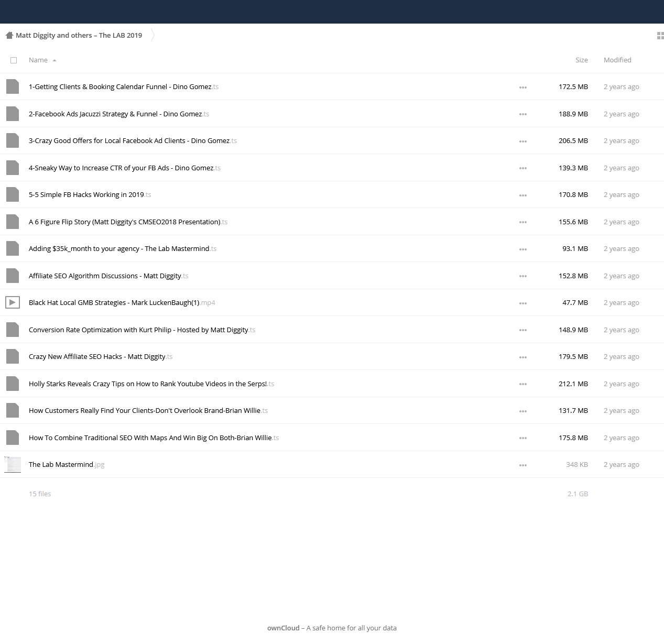This screenshot has width=664, height=644.
Task: Sort files by Size column
Action: pos(582,60)
